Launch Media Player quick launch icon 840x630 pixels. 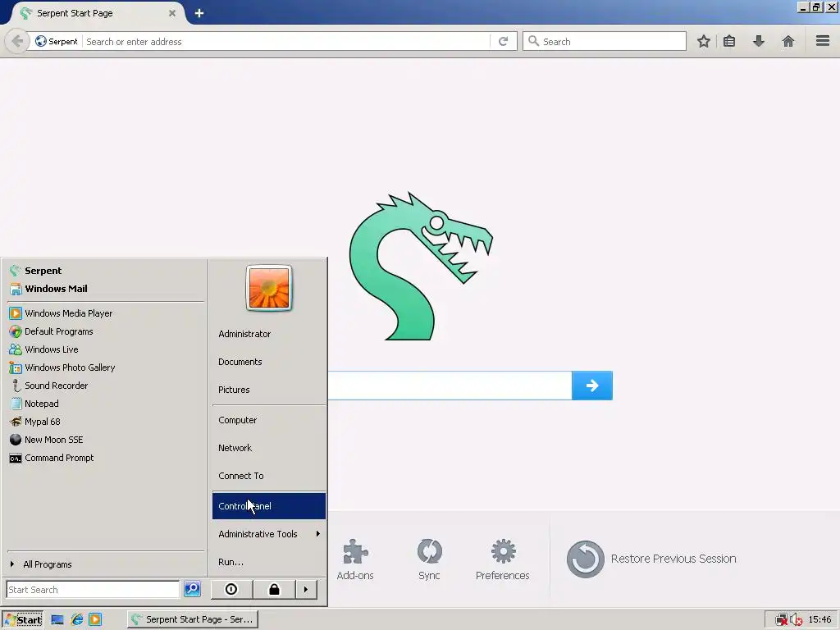pyautogui.click(x=95, y=620)
